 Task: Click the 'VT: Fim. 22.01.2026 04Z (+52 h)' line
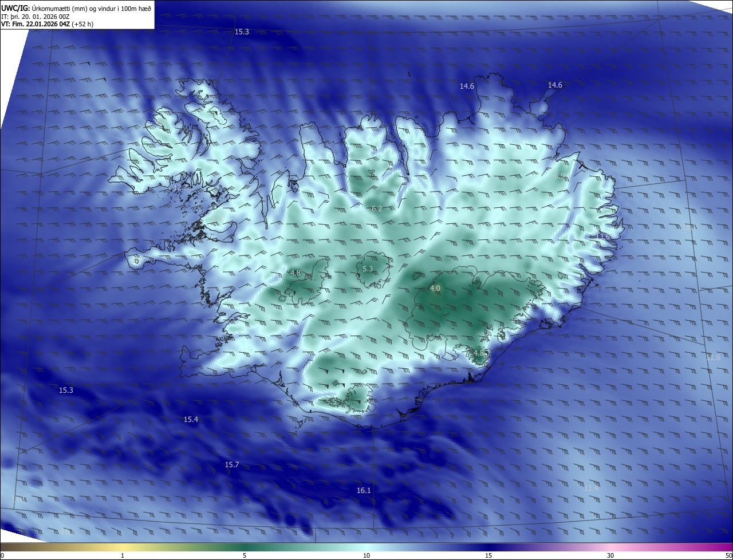(48, 24)
